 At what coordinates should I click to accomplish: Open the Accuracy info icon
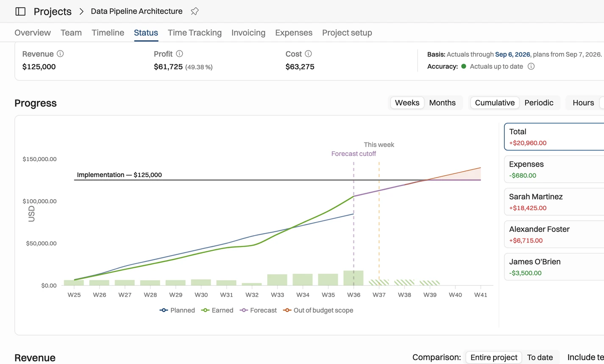(x=531, y=67)
